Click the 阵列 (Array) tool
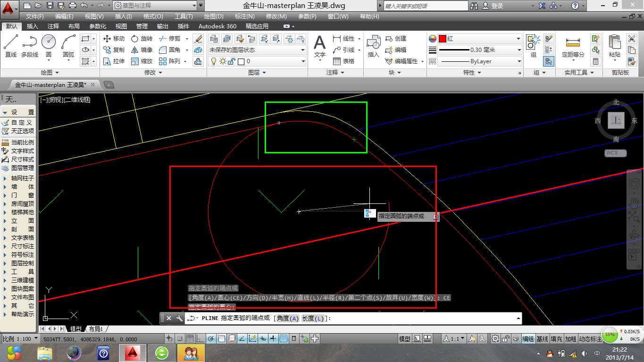 coord(170,61)
